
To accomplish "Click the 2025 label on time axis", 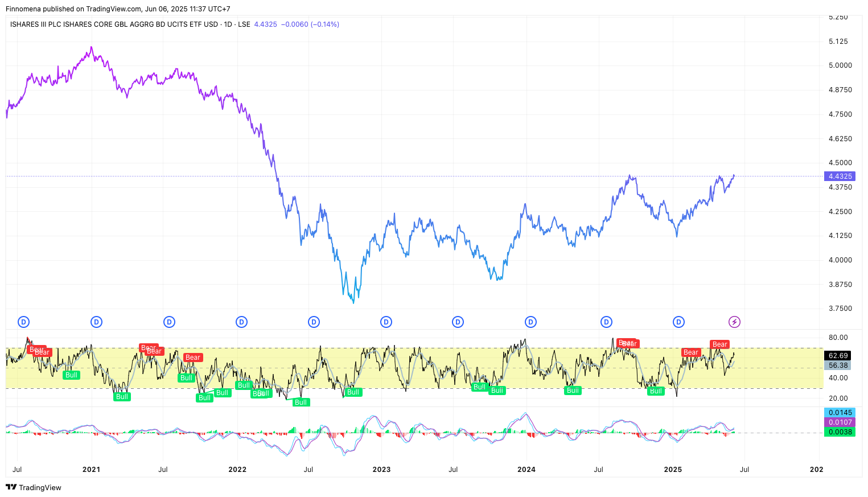I will click(673, 470).
